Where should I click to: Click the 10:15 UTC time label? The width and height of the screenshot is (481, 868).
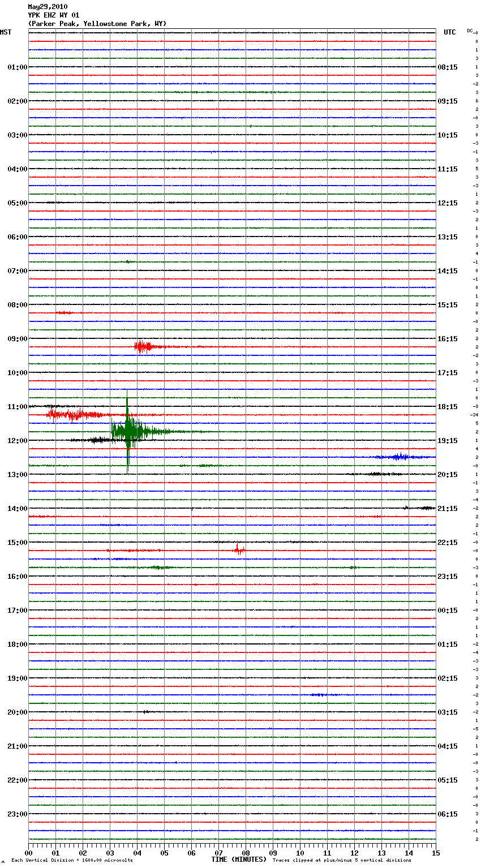click(448, 135)
